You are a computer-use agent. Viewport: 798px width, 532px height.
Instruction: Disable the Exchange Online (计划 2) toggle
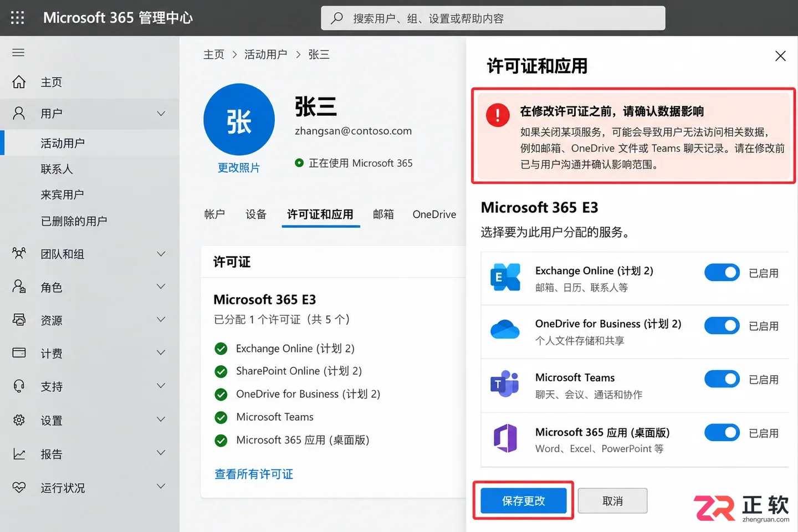722,273
